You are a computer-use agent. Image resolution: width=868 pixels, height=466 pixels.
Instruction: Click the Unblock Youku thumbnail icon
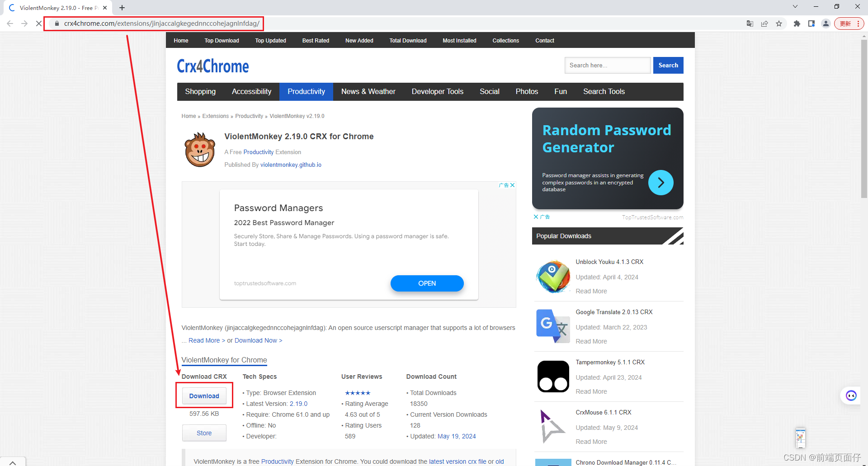coord(553,277)
